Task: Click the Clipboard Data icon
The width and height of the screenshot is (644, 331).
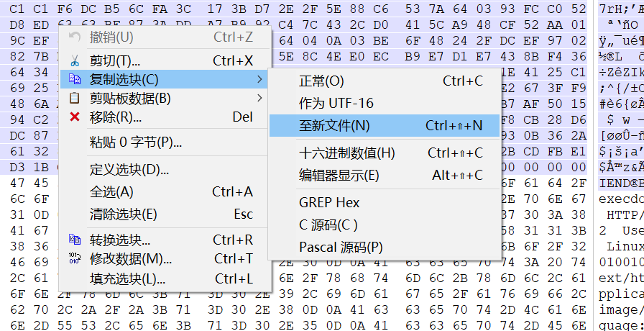Action: click(74, 98)
